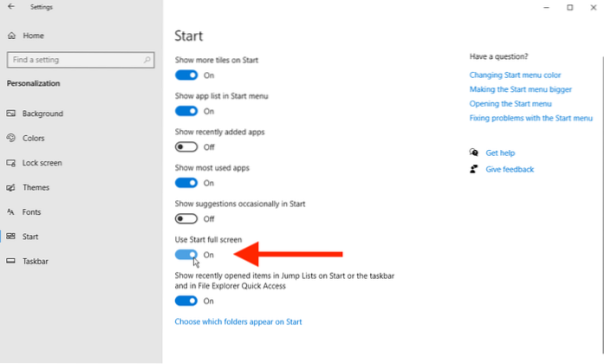Open Changing Start menu color help link

pos(515,75)
